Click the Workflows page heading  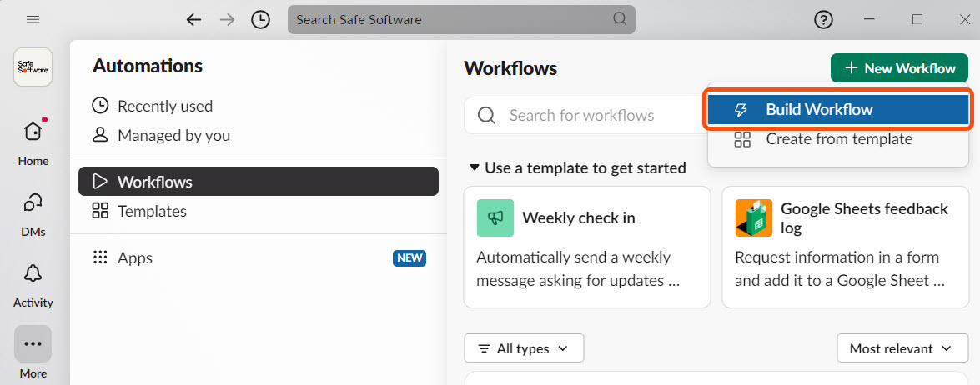510,68
